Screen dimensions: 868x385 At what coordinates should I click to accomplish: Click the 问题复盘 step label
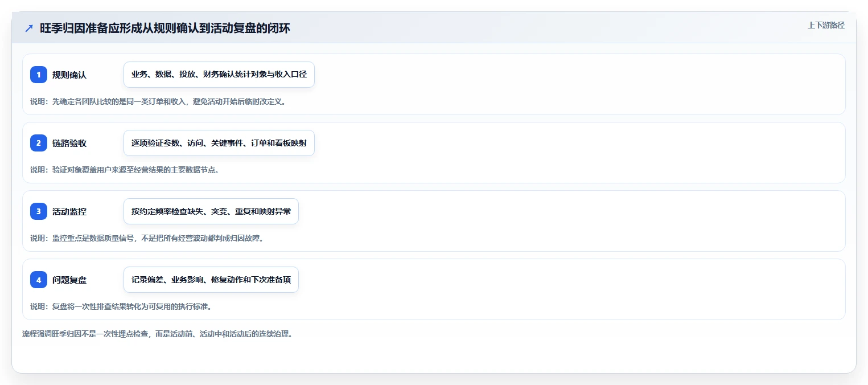pyautogui.click(x=69, y=280)
